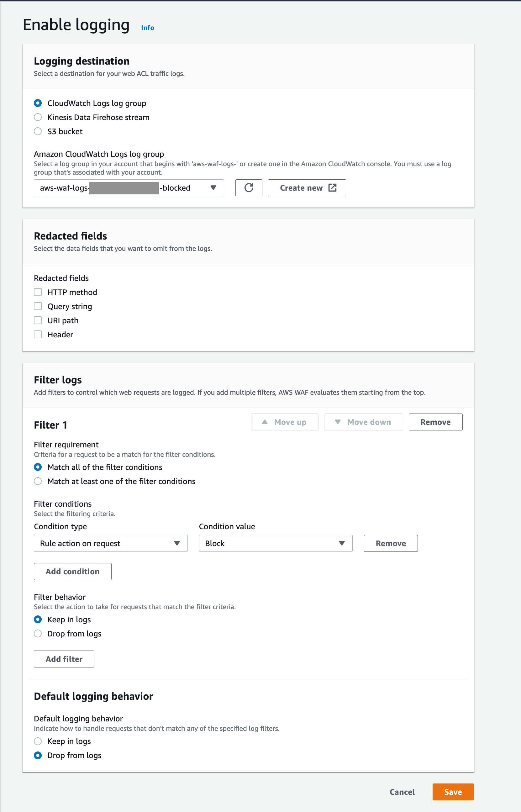Set Filter behavior to Drop from logs

coord(38,633)
